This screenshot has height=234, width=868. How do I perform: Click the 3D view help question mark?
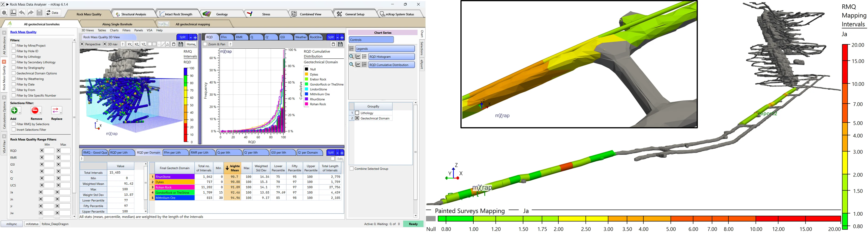tap(123, 44)
